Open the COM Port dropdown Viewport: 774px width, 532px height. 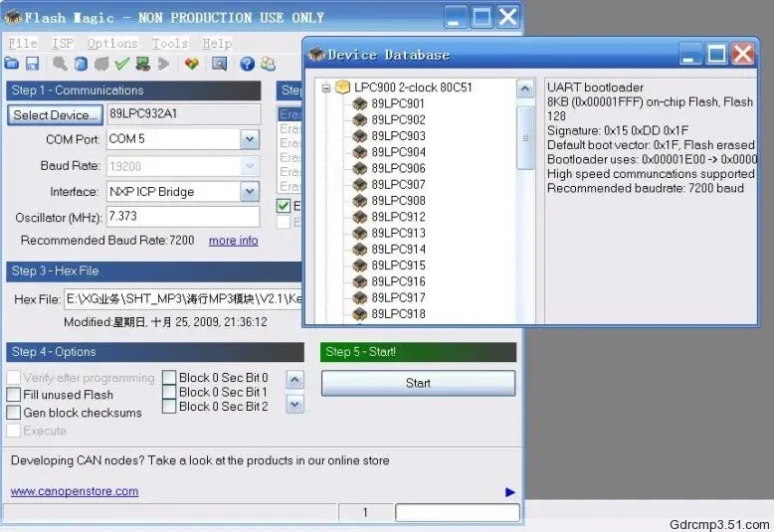point(250,139)
